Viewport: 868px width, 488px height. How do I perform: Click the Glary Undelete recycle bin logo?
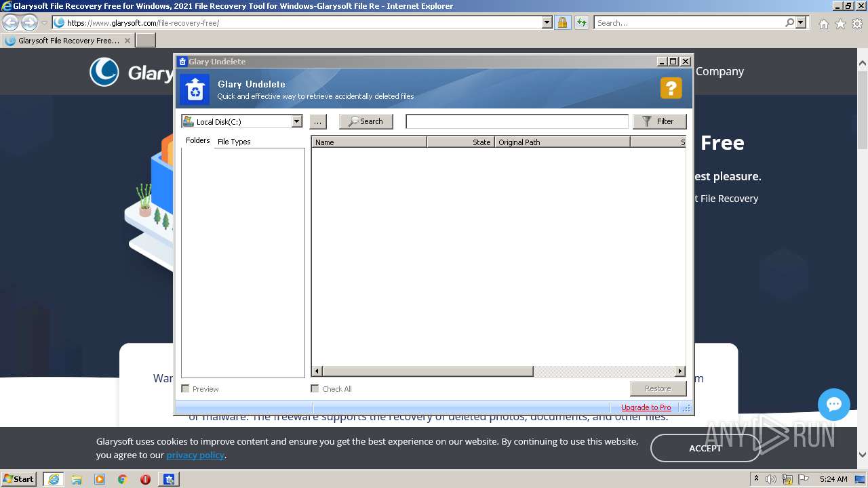point(195,89)
